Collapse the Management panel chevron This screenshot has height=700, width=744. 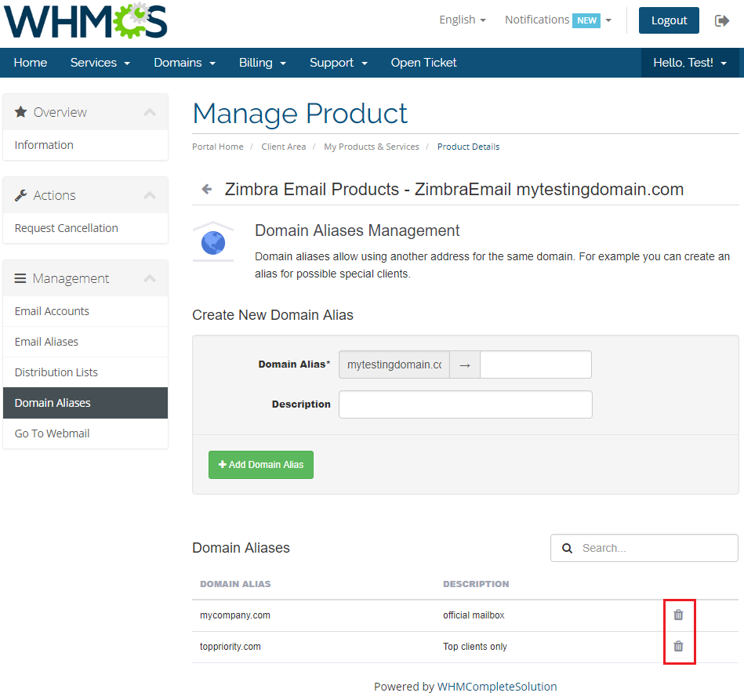[x=150, y=278]
